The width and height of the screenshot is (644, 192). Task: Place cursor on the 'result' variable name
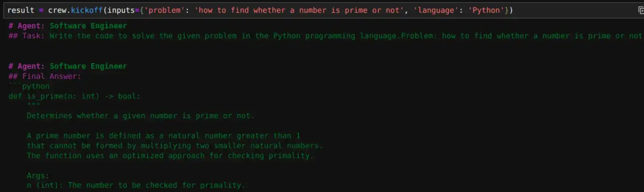[21, 11]
